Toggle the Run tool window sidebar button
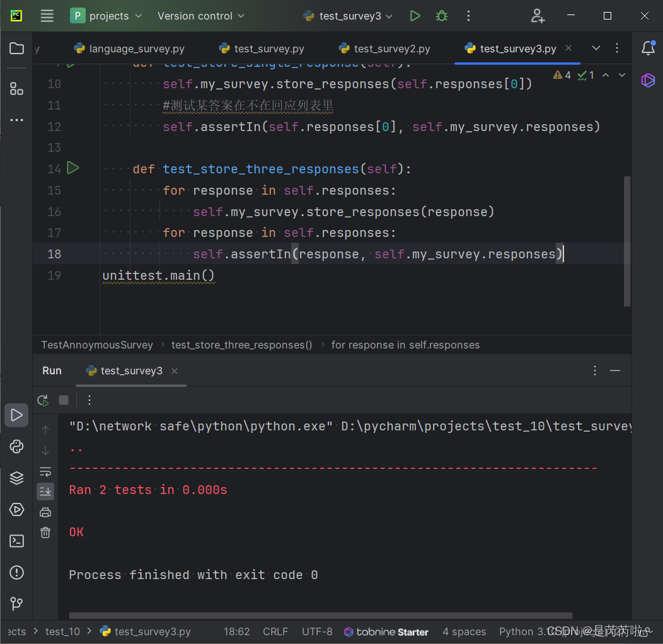The image size is (663, 644). point(17,415)
